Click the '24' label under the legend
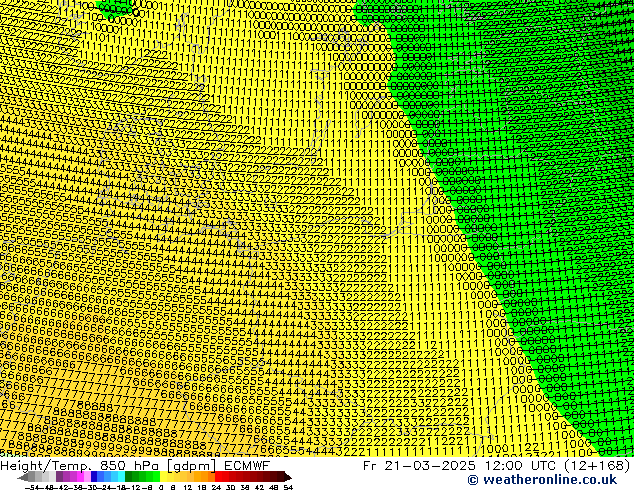 (x=216, y=488)
